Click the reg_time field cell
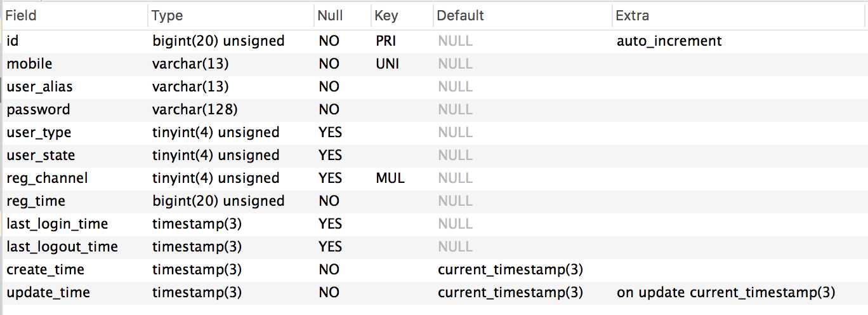Viewport: 868px width, 315px height. 75,201
